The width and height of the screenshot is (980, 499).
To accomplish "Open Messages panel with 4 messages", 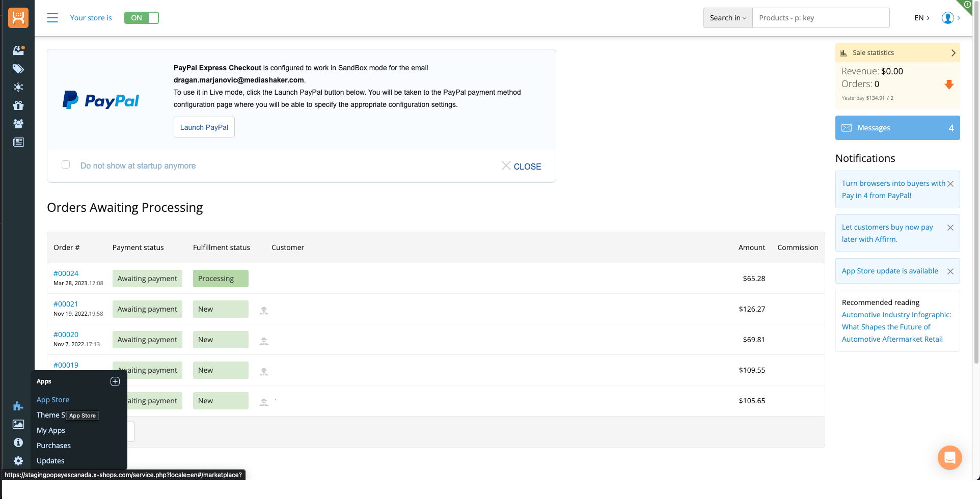I will [897, 128].
